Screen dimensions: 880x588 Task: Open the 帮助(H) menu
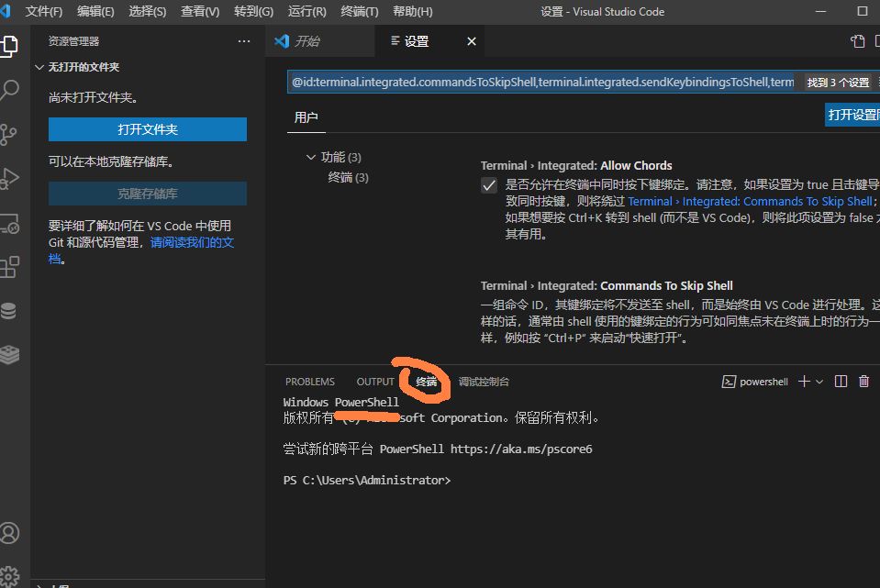[x=413, y=11]
